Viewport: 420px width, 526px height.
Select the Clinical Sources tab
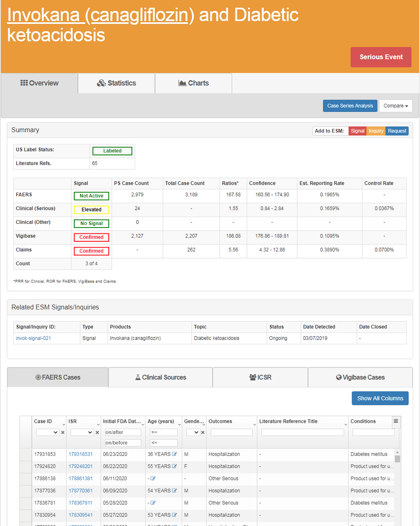(160, 377)
